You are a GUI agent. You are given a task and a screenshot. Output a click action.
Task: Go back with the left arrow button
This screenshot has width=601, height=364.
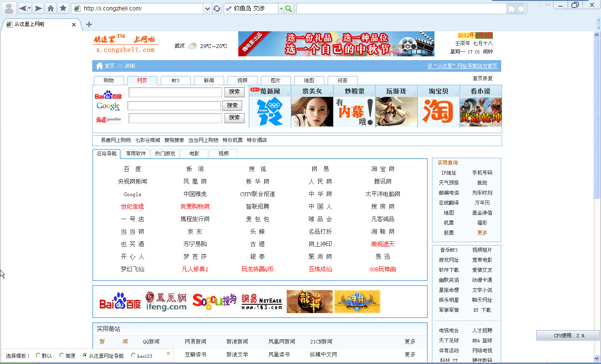tap(23, 8)
